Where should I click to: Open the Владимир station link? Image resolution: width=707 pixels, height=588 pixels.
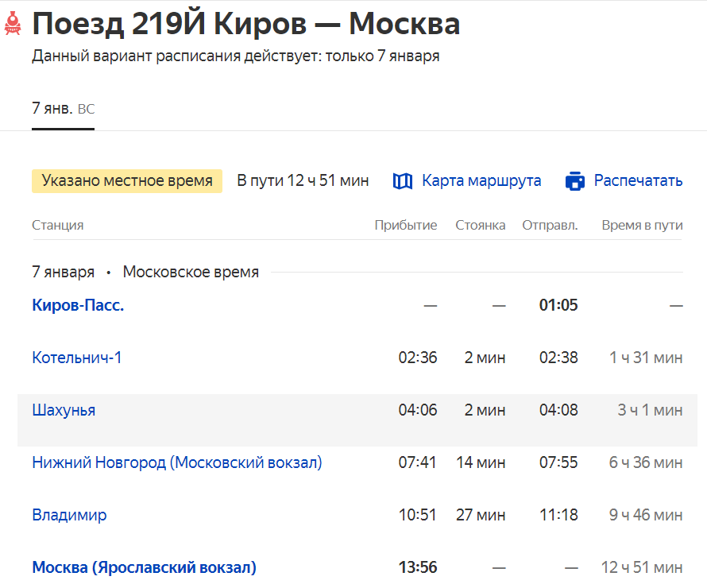pyautogui.click(x=69, y=515)
